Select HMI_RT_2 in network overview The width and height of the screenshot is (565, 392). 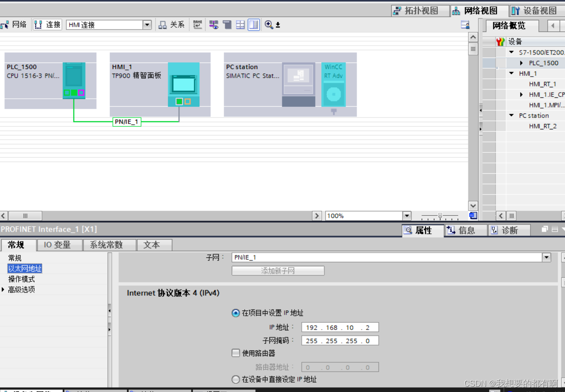[542, 126]
